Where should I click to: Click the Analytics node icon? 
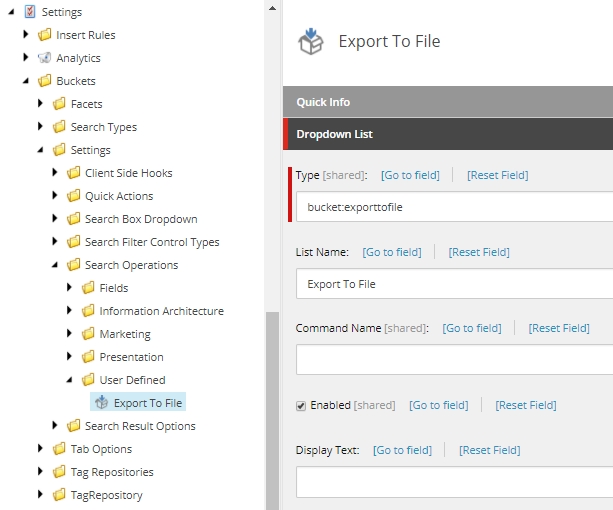(44, 58)
